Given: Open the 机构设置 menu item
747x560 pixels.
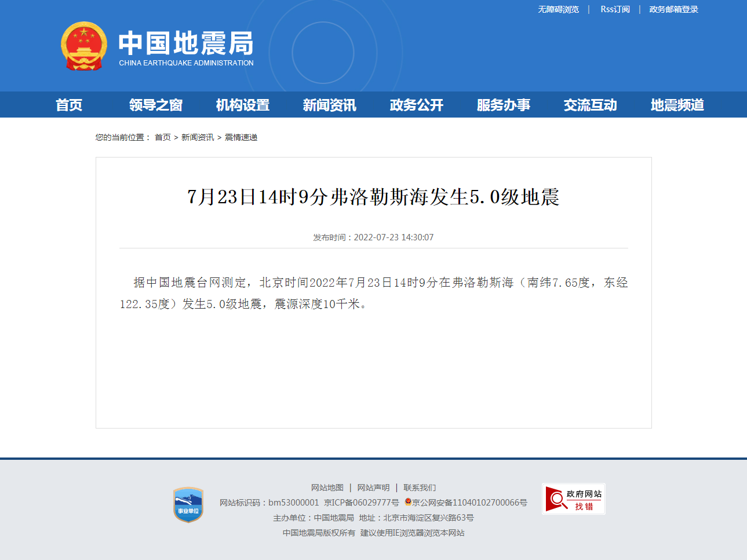Looking at the screenshot, I should click(242, 105).
